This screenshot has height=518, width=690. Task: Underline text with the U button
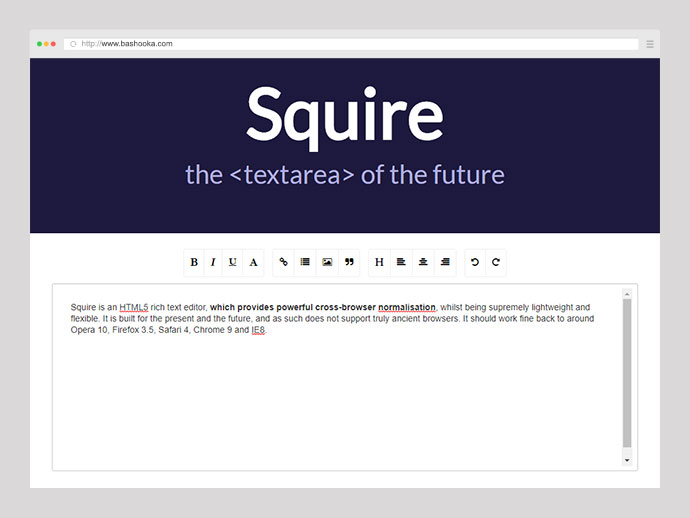coord(232,262)
